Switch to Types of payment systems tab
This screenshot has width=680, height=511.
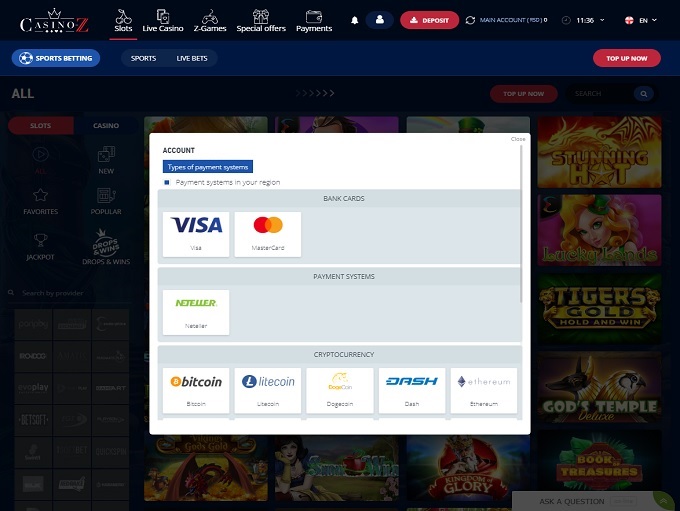pyautogui.click(x=208, y=167)
